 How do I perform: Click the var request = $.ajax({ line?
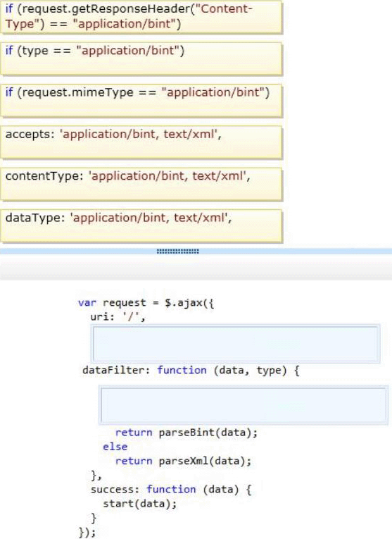click(x=146, y=303)
